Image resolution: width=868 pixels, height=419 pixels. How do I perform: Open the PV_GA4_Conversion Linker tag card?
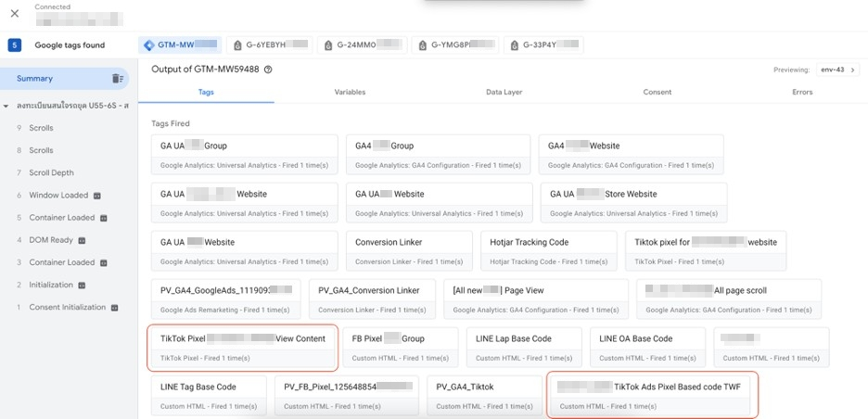tap(372, 298)
